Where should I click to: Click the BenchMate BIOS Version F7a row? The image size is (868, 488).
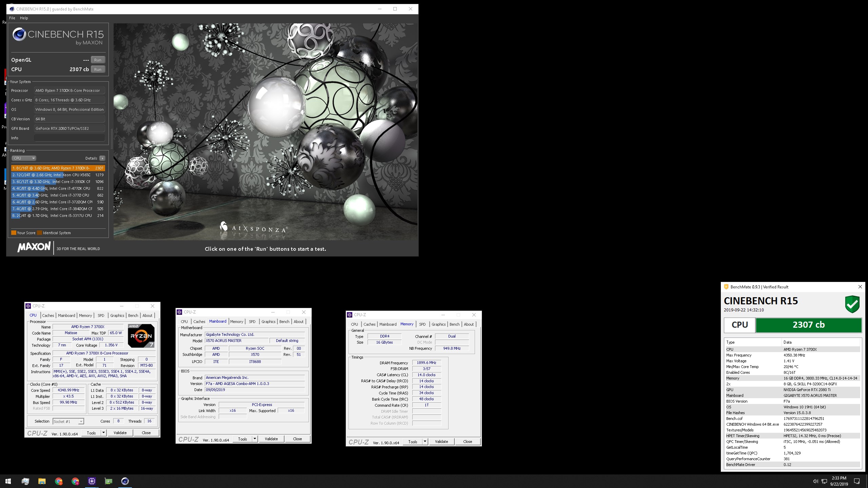tap(792, 401)
